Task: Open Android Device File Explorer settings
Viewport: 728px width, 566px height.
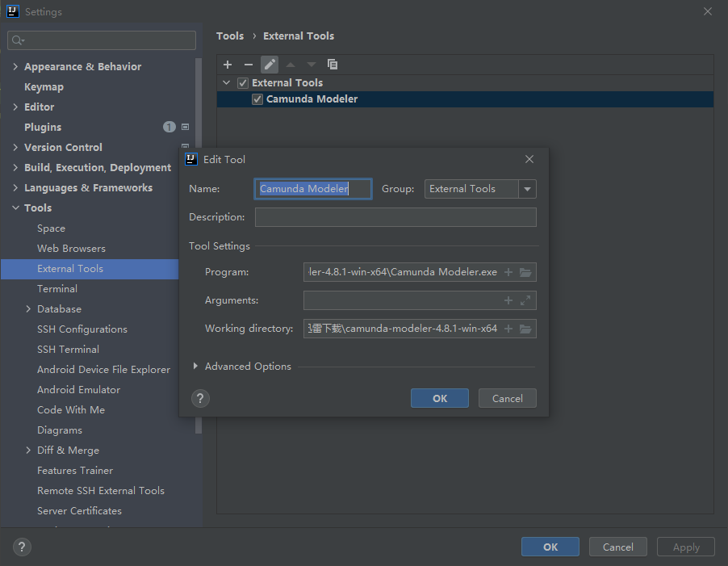Action: point(103,370)
